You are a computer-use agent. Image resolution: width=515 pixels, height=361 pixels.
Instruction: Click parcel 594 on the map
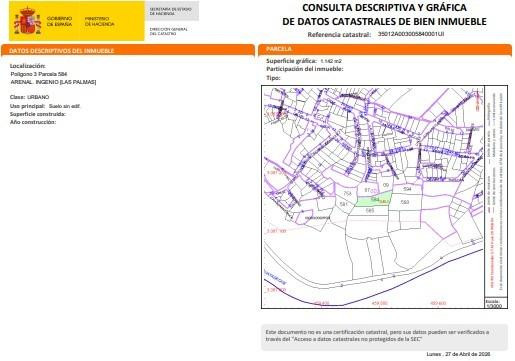click(x=407, y=189)
